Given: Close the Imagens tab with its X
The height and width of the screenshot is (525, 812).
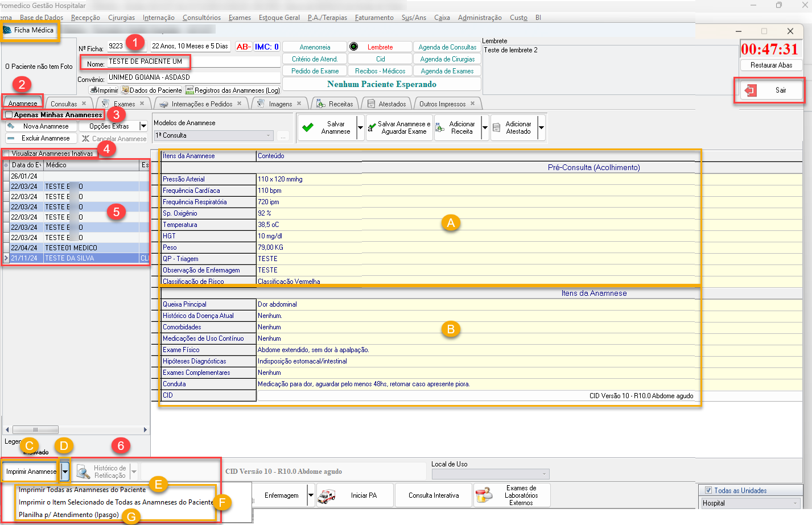Looking at the screenshot, I should (299, 104).
